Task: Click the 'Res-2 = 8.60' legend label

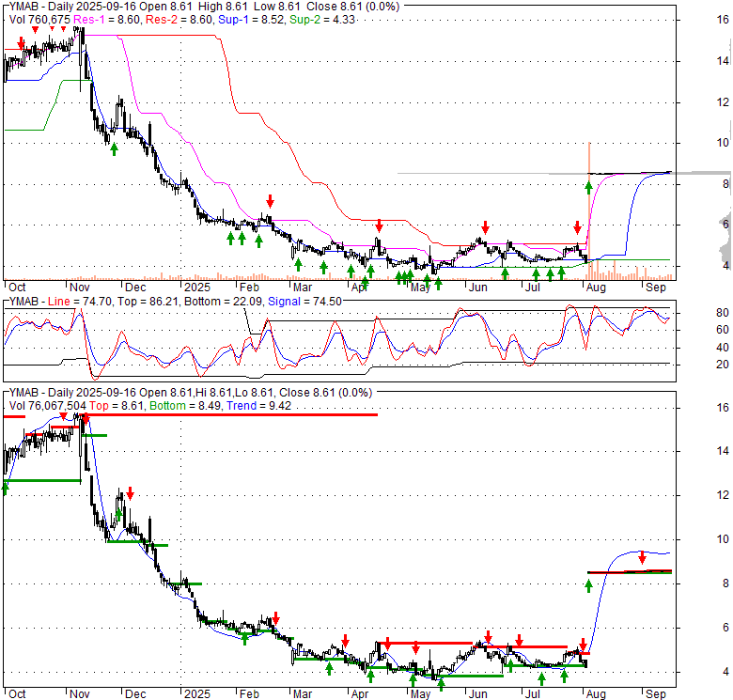Action: (179, 20)
